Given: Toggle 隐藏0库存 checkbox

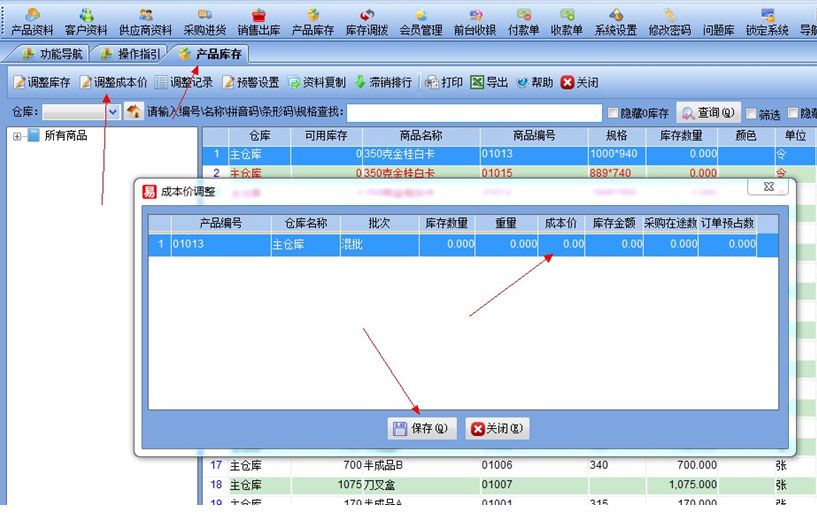Looking at the screenshot, I should point(614,113).
